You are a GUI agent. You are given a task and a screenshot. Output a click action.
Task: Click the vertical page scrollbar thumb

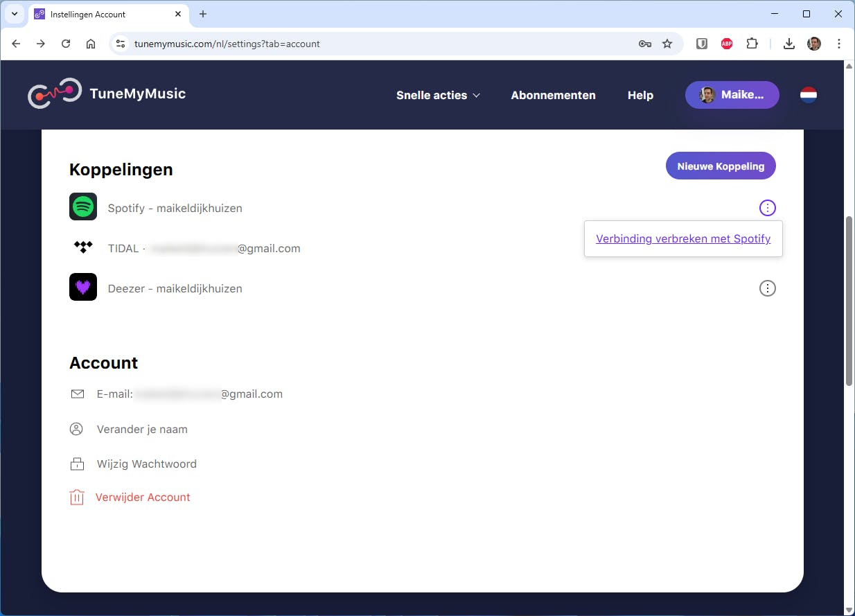(849, 301)
